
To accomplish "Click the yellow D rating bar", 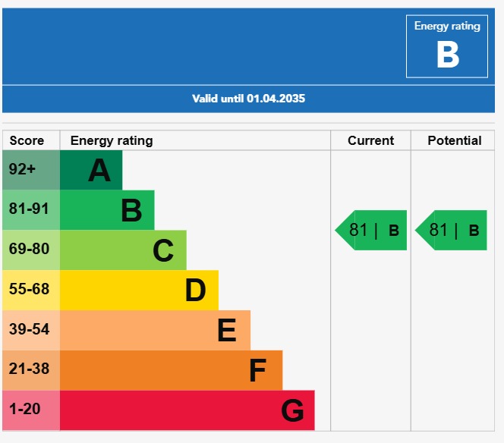I will (x=139, y=290).
